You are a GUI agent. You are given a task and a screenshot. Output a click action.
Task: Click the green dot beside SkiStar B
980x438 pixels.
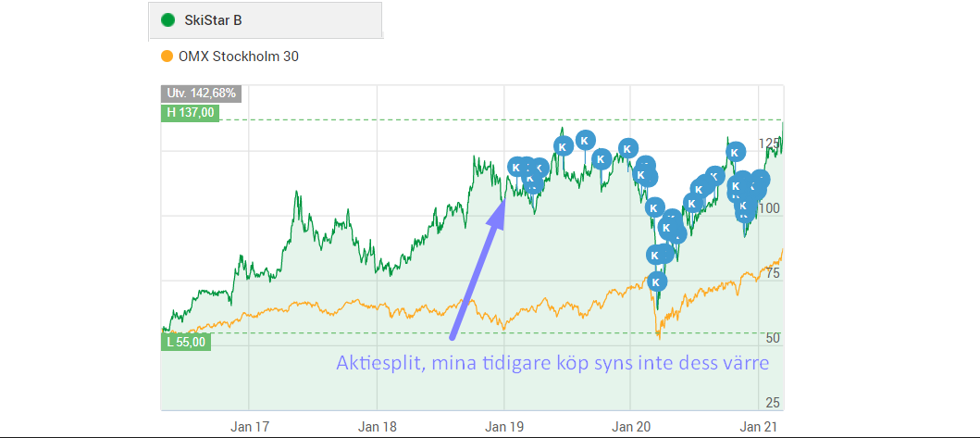167,19
